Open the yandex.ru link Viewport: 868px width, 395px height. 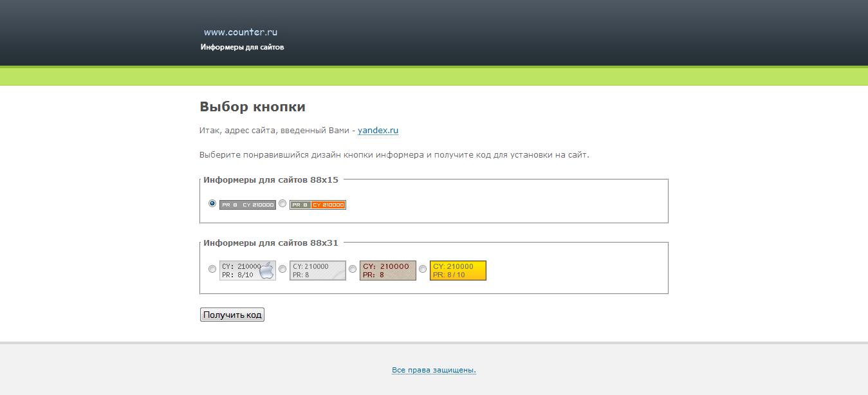(378, 131)
